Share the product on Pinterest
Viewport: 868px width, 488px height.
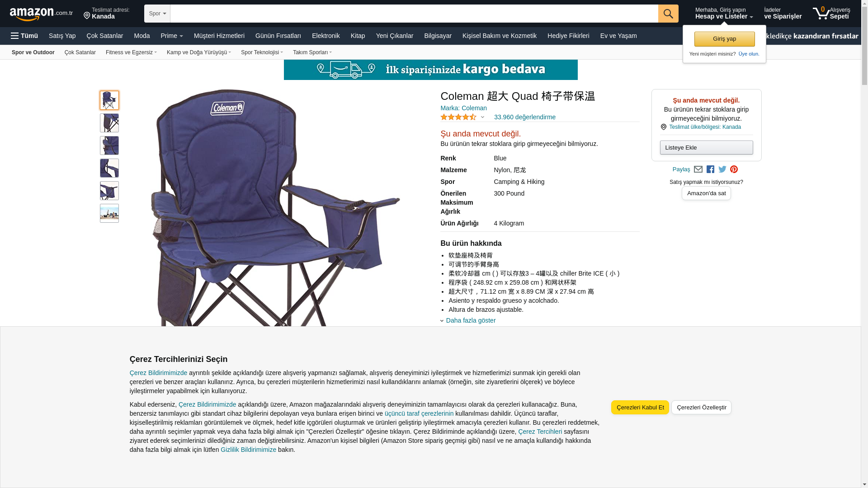tap(734, 169)
